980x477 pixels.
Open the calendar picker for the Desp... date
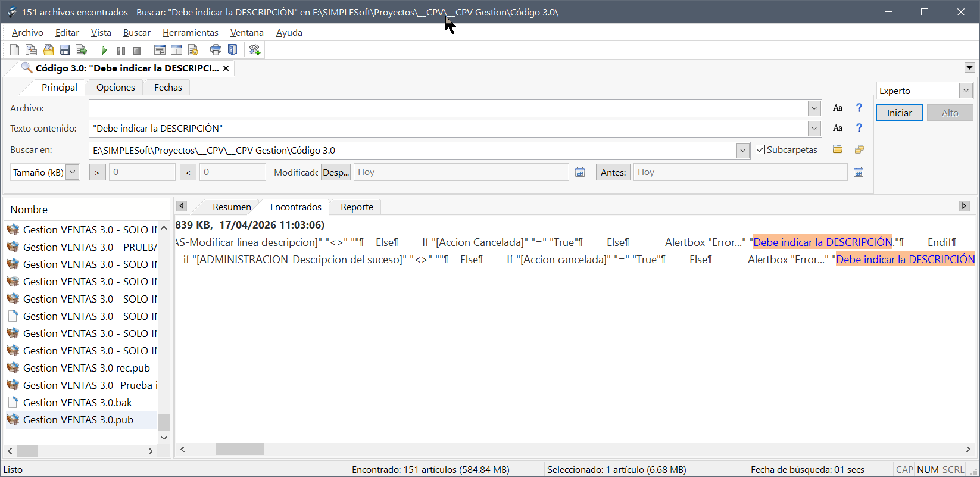coord(580,172)
